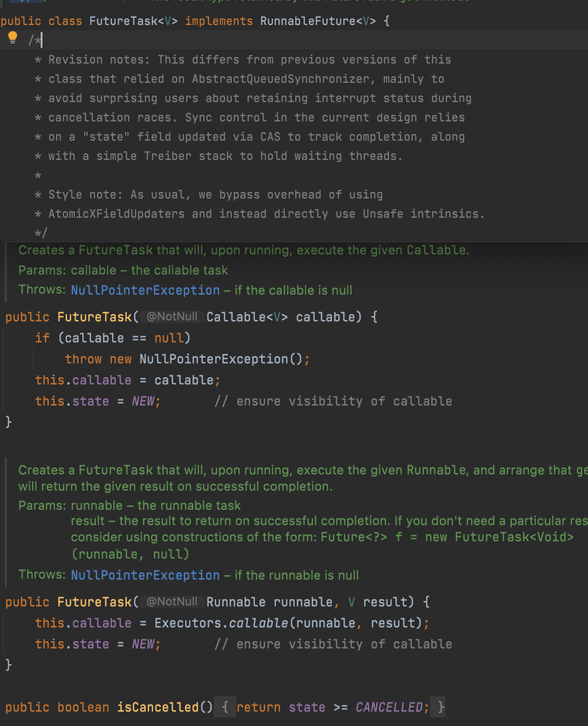588x726 pixels.
Task: Click the comment end marker '*/'
Action: 41,233
